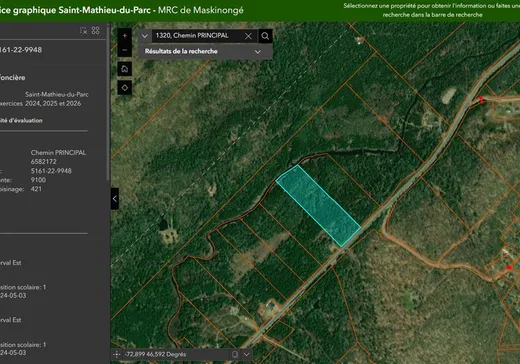Click the MRC de Maskinongé header title
Image resolution: width=520 pixels, height=364 pixels.
(x=201, y=10)
